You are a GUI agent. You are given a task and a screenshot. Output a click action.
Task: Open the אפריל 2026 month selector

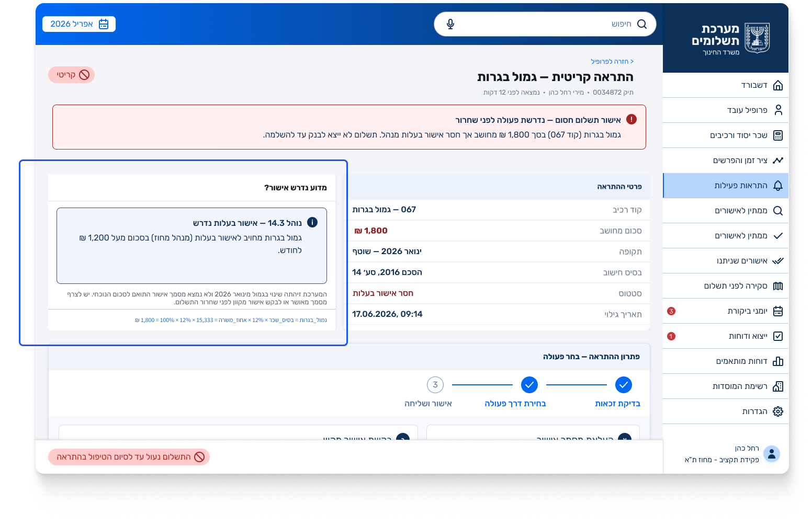[x=79, y=24]
